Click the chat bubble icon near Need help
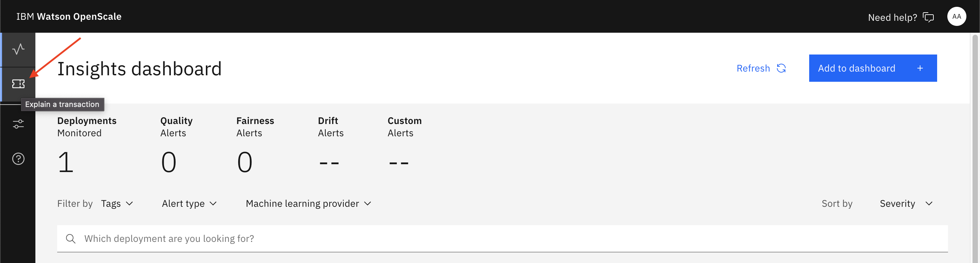Image resolution: width=980 pixels, height=263 pixels. click(x=928, y=17)
